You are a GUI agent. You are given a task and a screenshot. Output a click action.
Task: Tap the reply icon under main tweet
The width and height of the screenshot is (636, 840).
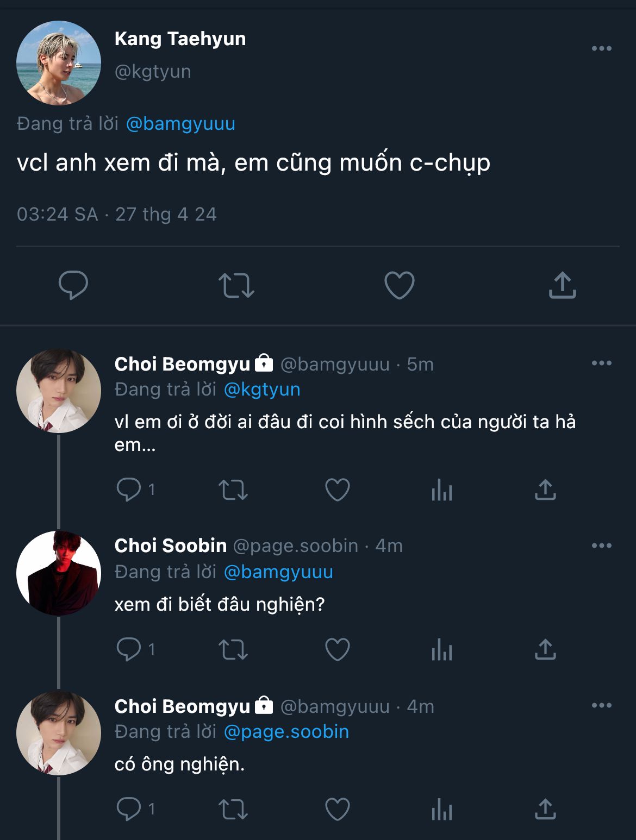click(x=73, y=285)
